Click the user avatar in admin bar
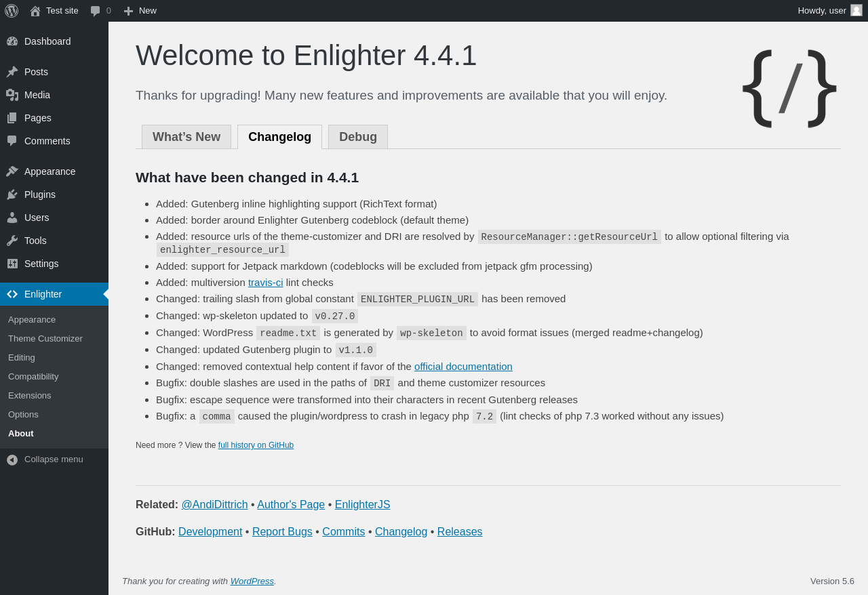Image resolution: width=868 pixels, height=595 pixels. 856,10
